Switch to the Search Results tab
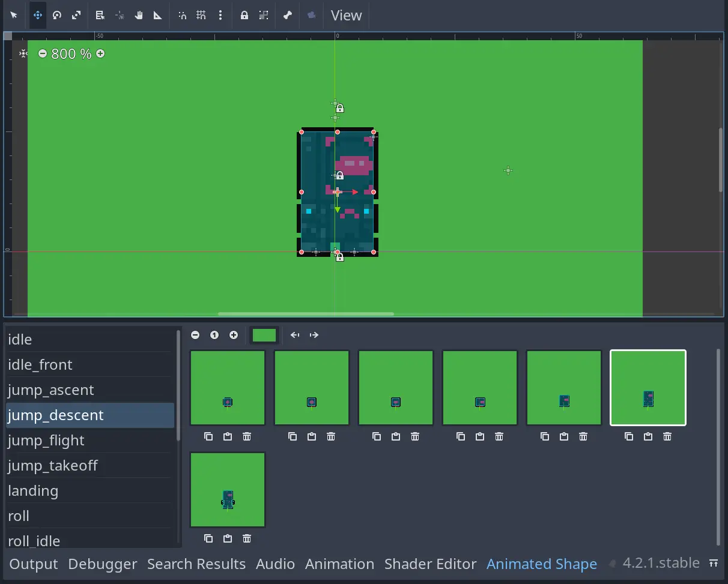Screen dimensions: 728x584 pos(196,564)
